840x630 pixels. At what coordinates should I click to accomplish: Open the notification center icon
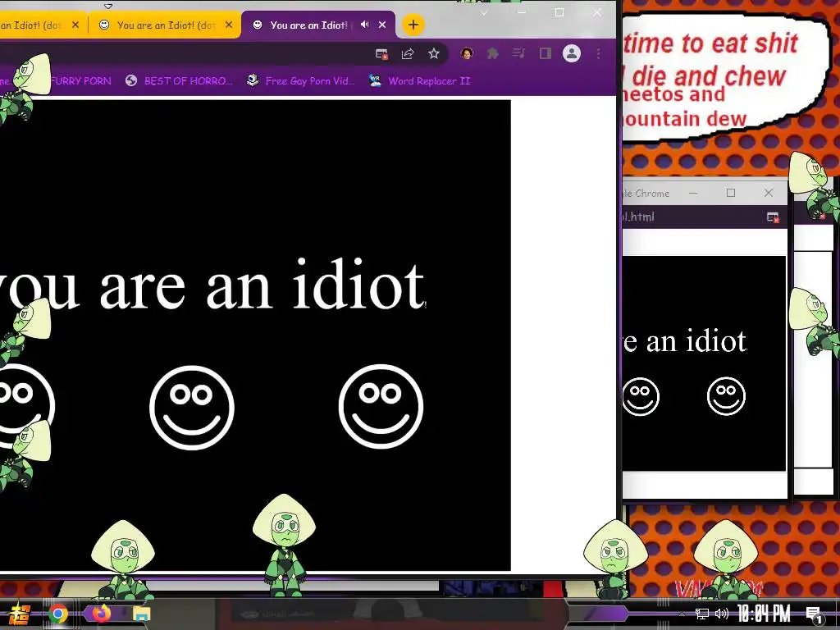coord(814,614)
